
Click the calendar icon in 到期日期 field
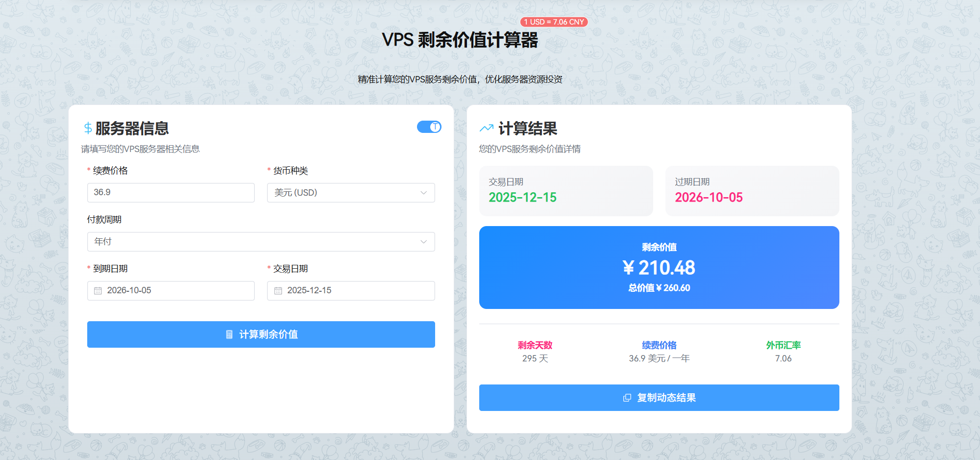(x=98, y=291)
